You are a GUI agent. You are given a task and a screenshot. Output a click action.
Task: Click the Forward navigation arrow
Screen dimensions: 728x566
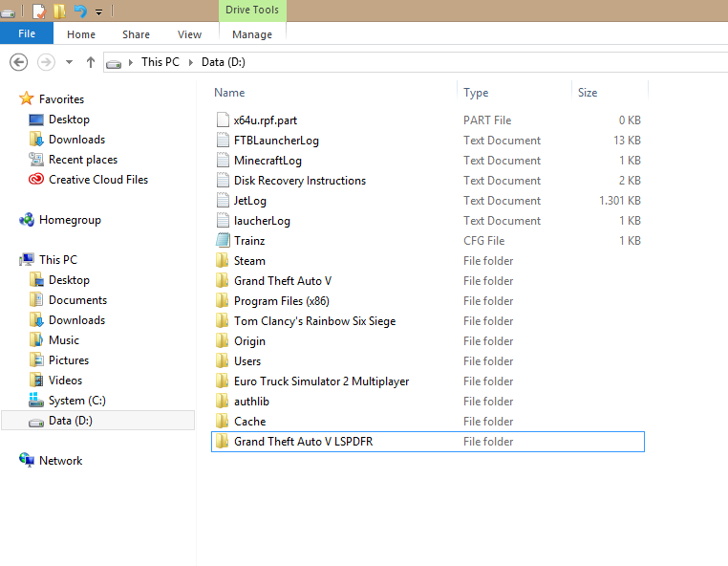click(46, 62)
